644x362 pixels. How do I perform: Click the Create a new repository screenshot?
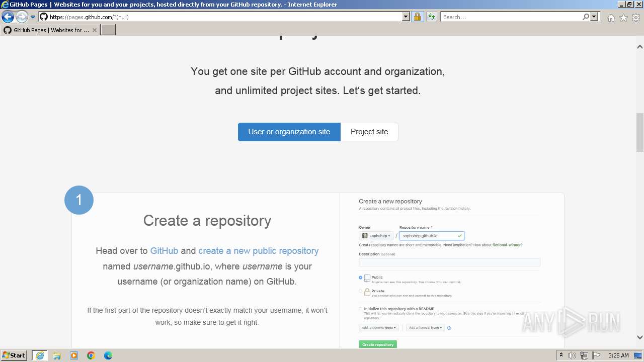452,271
